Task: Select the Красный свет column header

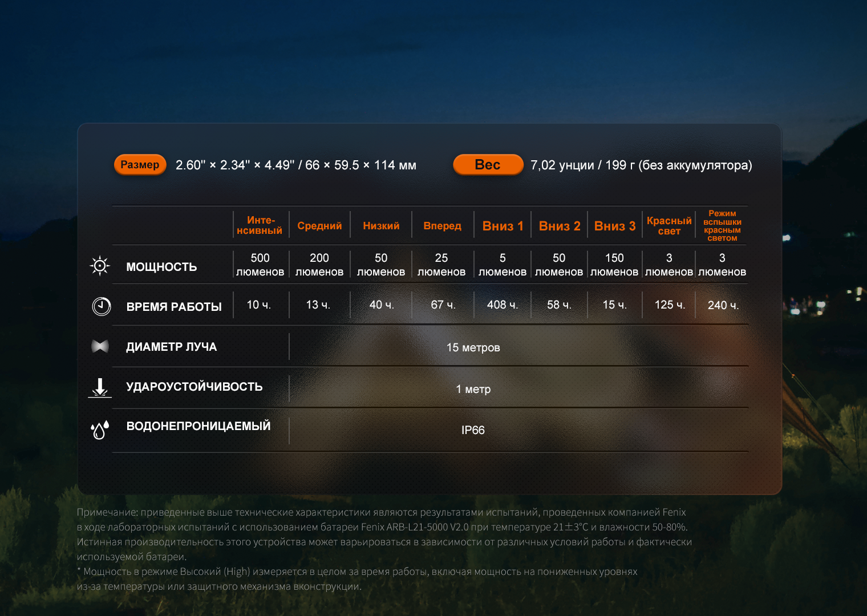Action: (x=669, y=226)
